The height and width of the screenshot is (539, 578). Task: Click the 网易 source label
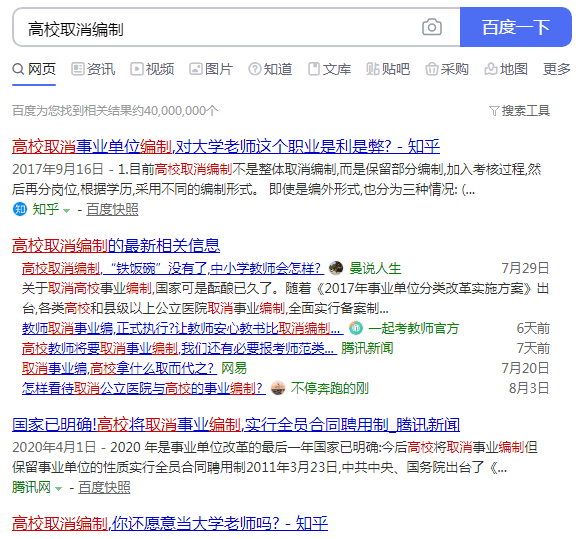(234, 368)
